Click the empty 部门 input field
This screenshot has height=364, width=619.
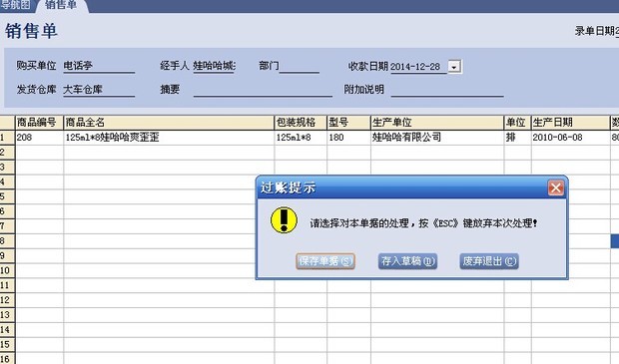tap(300, 66)
